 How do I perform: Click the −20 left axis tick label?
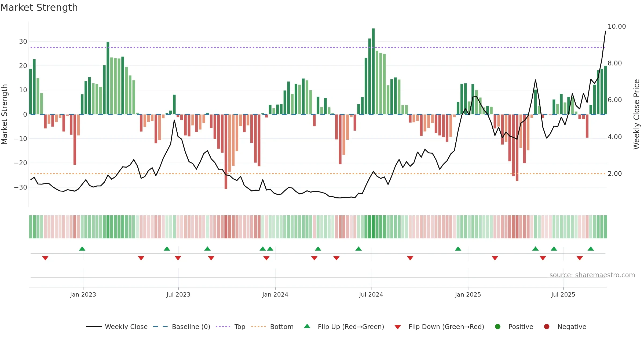tap(21, 163)
